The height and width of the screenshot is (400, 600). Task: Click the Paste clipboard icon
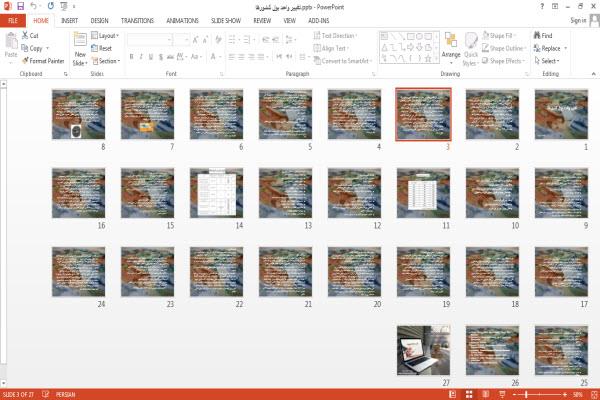coord(11,41)
